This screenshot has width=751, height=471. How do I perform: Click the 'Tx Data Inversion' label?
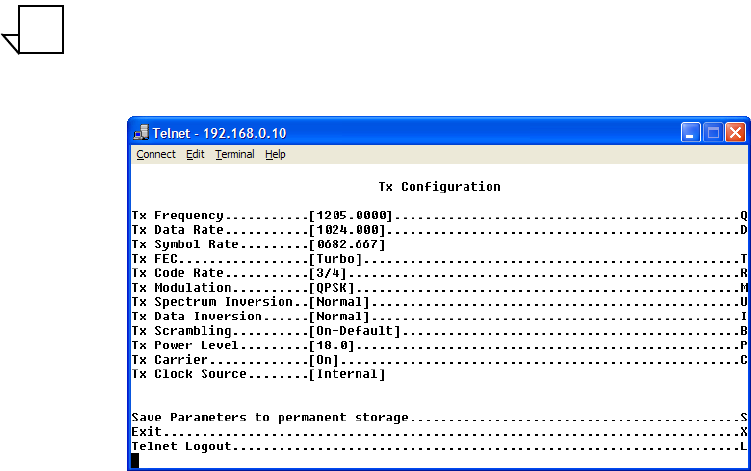[x=197, y=316]
